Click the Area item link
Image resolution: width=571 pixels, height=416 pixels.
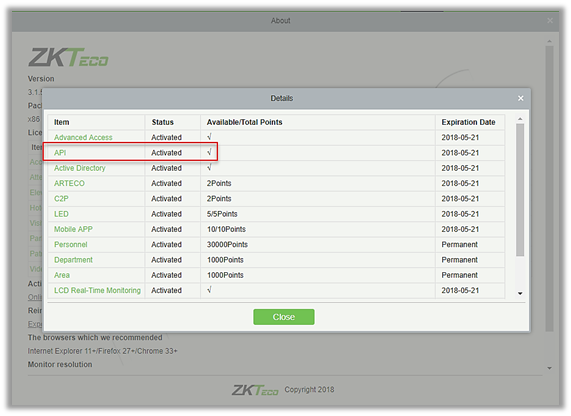(62, 275)
